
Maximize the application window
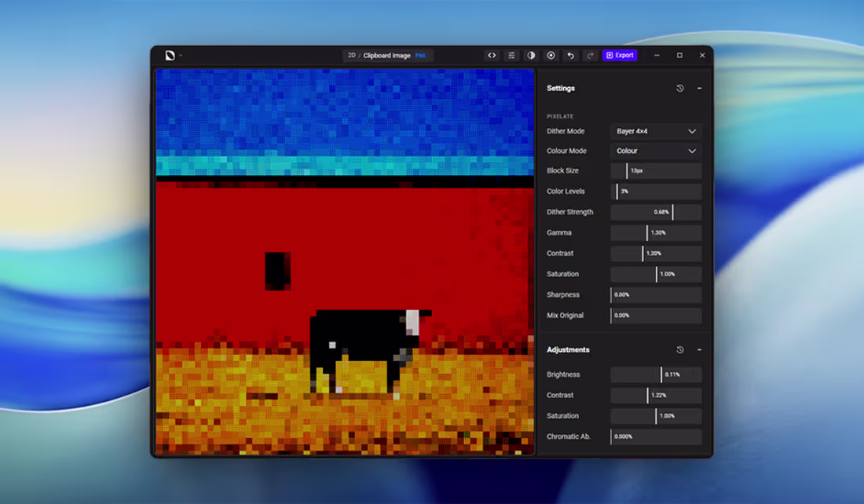pos(679,55)
